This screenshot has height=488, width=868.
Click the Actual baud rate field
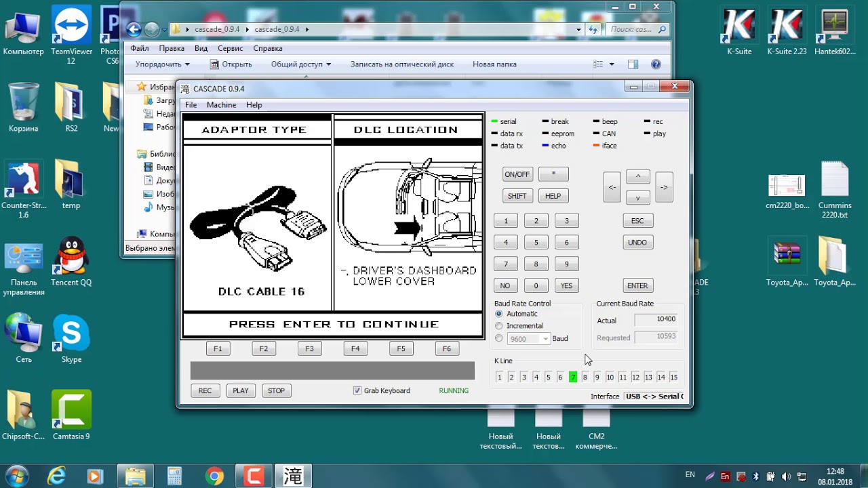point(656,319)
